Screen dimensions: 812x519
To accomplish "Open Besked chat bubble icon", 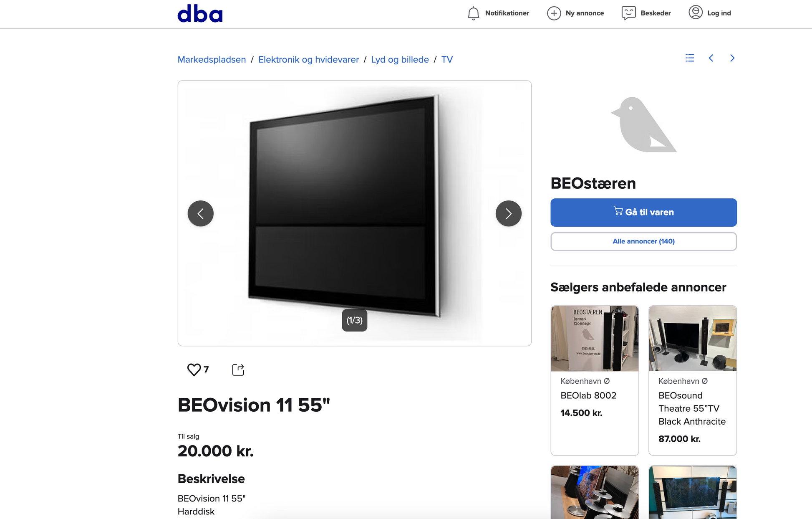I will click(x=628, y=13).
